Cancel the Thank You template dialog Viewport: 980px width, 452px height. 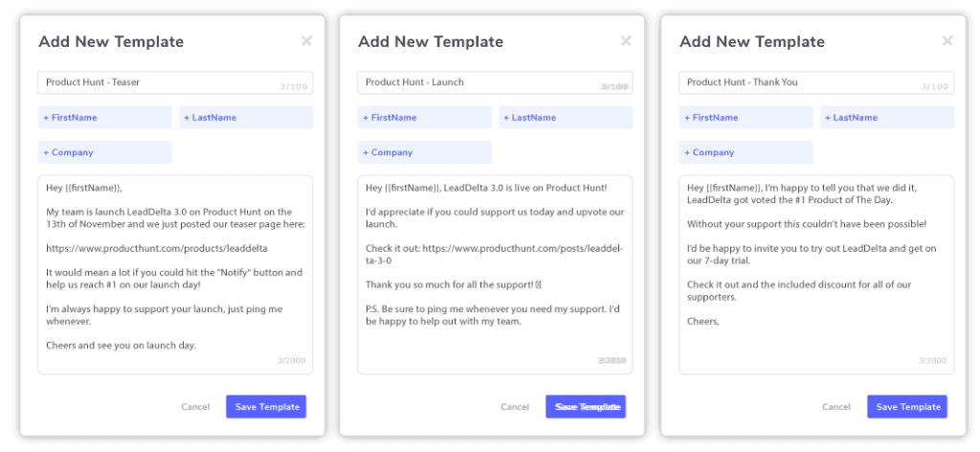click(x=836, y=407)
